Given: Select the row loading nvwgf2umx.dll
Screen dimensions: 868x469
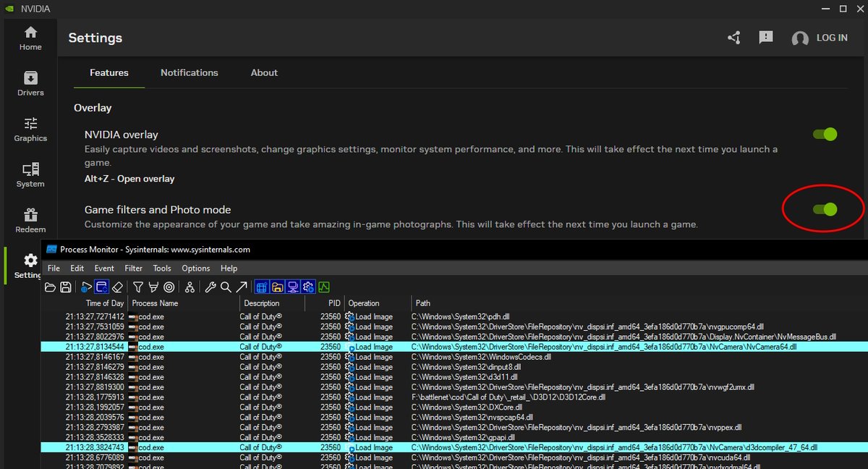Looking at the screenshot, I should 454,387.
